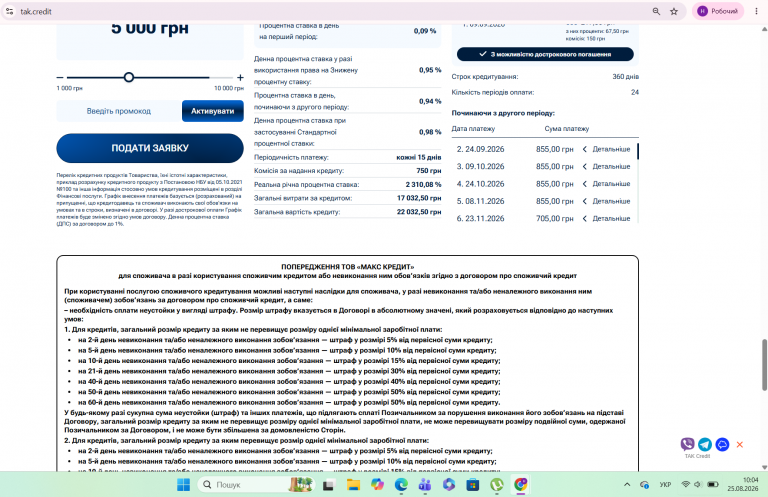Click the value 2 310,08 %
Viewport: 768px width, 497px height.
coord(423,185)
